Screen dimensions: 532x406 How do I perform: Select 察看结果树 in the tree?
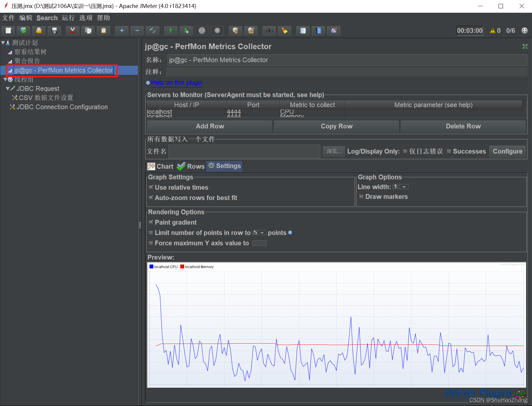click(30, 52)
